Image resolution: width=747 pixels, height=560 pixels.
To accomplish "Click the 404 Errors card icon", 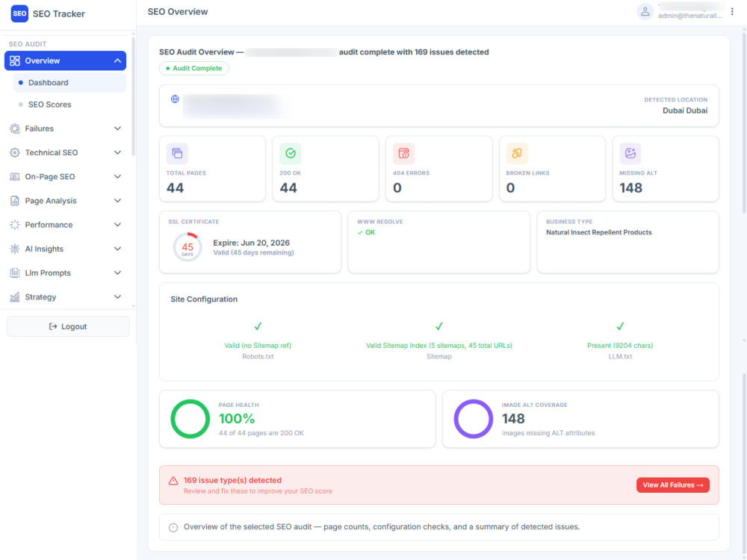I will [403, 153].
